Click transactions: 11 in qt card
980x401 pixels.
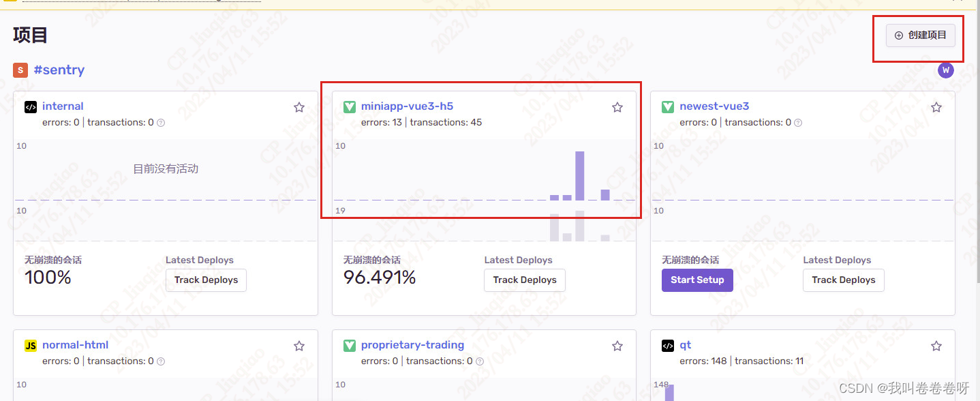point(769,361)
